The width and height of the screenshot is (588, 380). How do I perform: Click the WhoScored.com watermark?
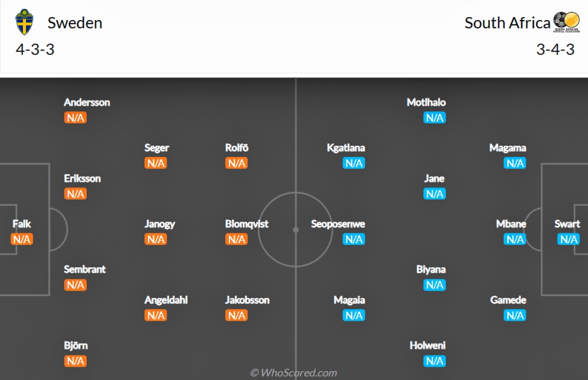294,373
